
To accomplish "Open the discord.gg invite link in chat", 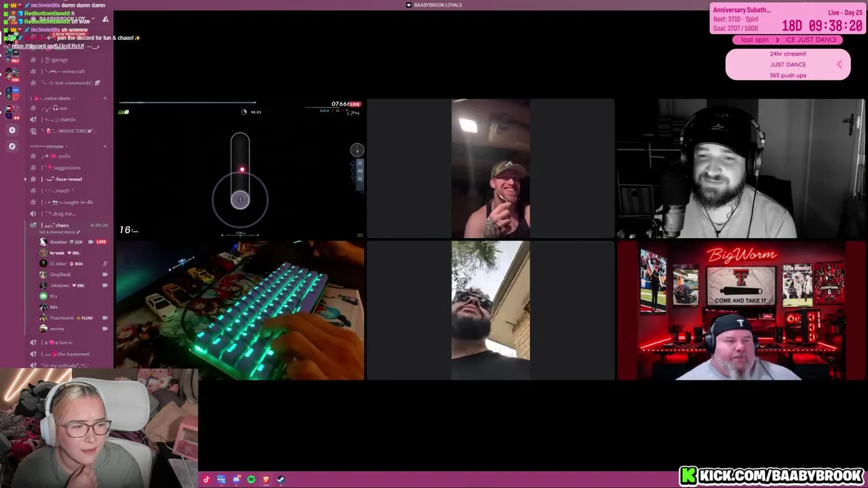I will [x=47, y=45].
